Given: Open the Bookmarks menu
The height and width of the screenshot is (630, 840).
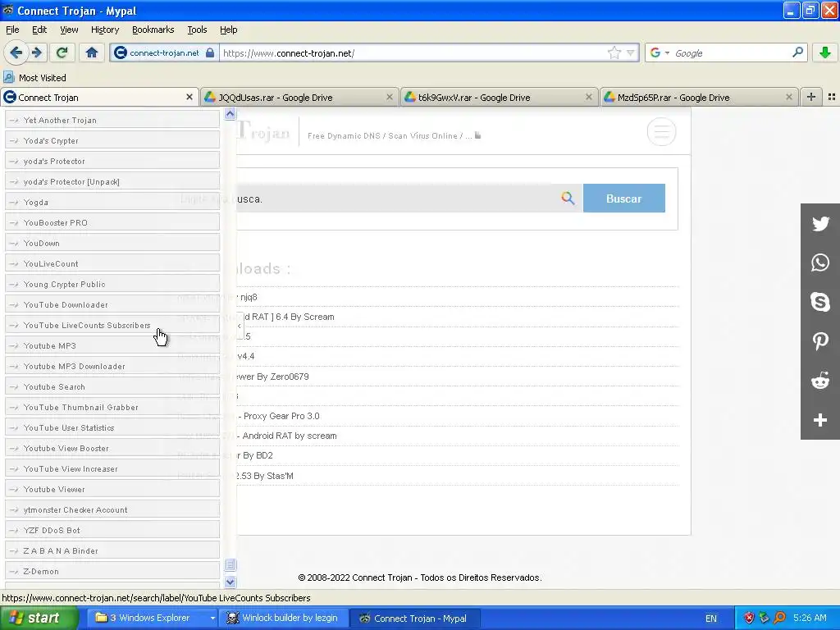Looking at the screenshot, I should click(153, 30).
